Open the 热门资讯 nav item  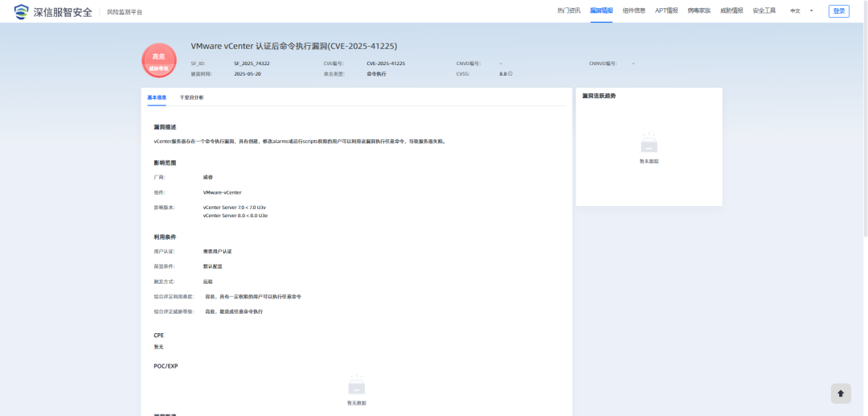point(569,10)
